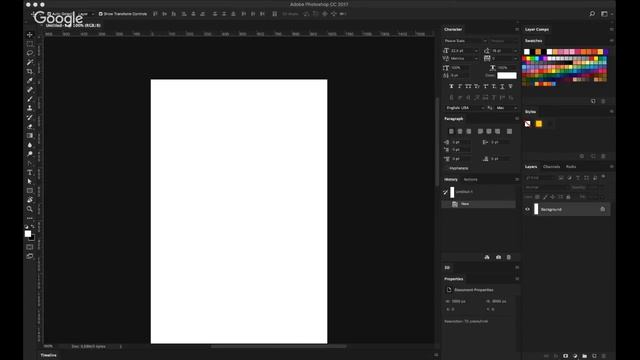
Task: Select the Pen tool
Action: (30, 163)
